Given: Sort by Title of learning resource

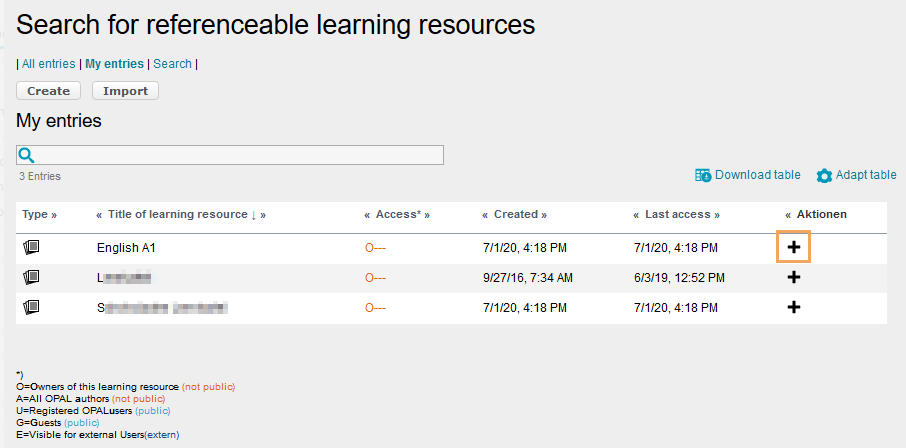Looking at the screenshot, I should [x=177, y=214].
